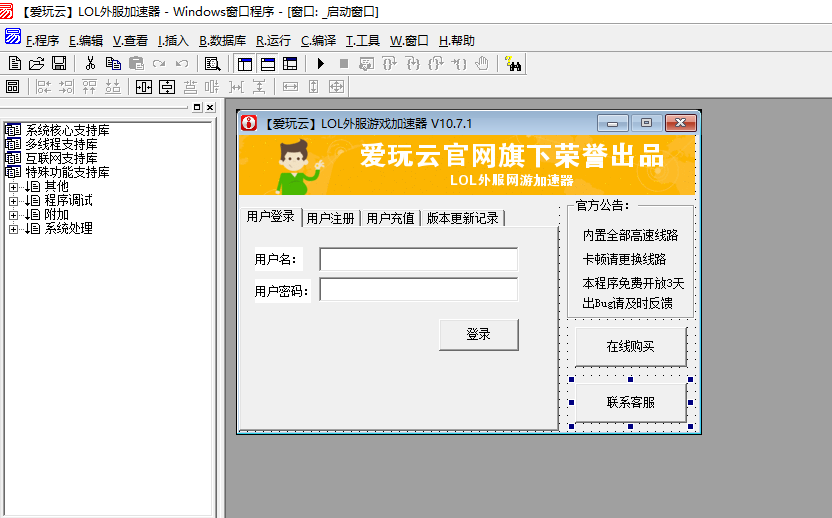Toggle the combined panel layout icon
This screenshot has height=518, width=832.
(290, 64)
